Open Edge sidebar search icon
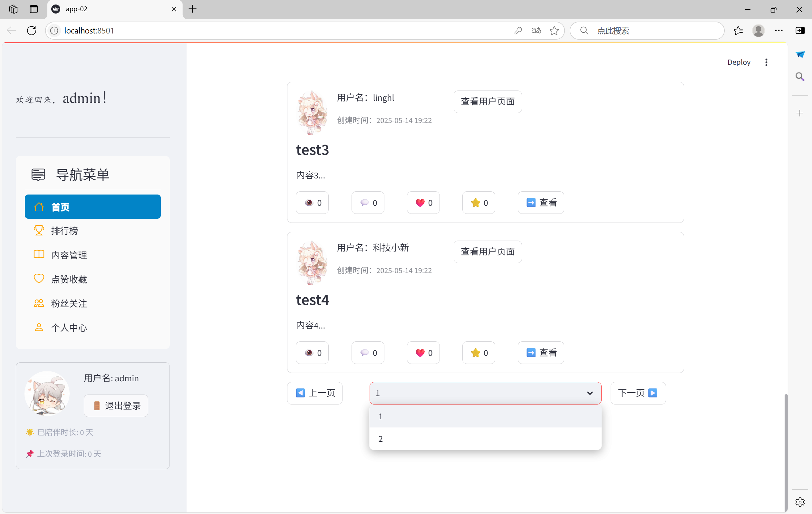This screenshot has width=812, height=514. pyautogui.click(x=799, y=77)
